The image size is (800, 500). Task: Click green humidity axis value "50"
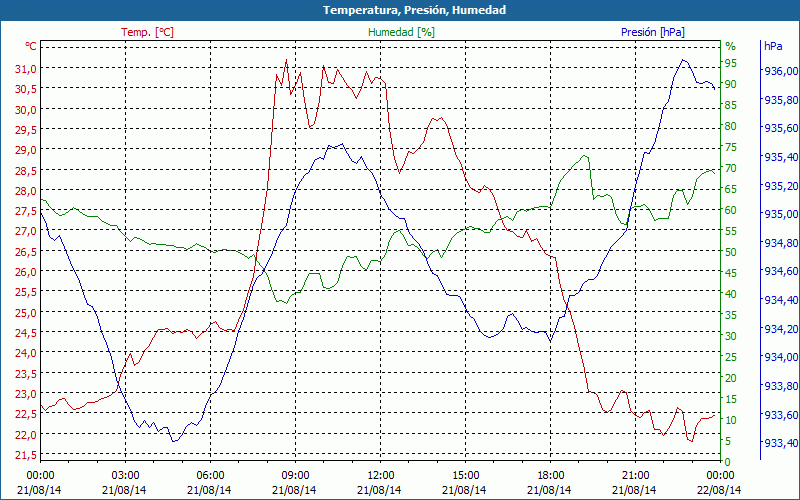click(x=731, y=252)
